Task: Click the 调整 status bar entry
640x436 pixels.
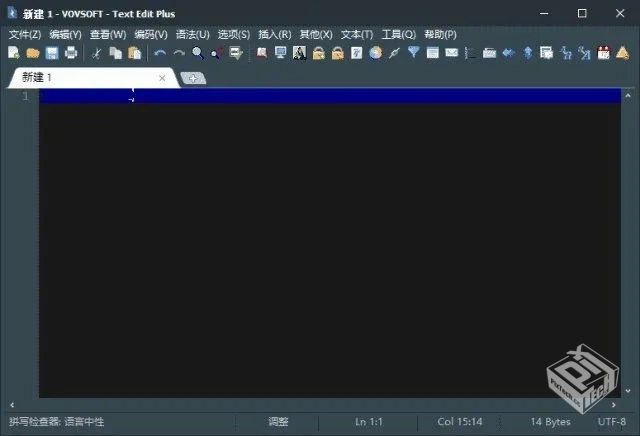Action: 278,421
